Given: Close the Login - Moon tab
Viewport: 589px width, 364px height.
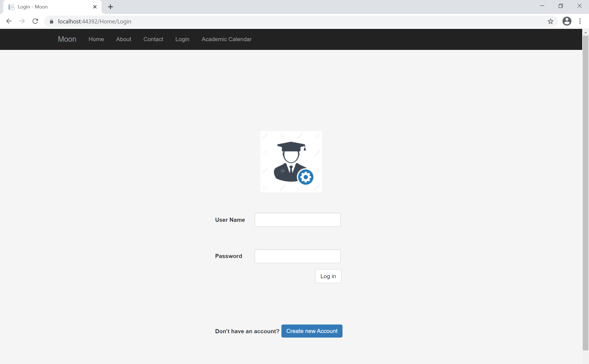Looking at the screenshot, I should (x=95, y=7).
